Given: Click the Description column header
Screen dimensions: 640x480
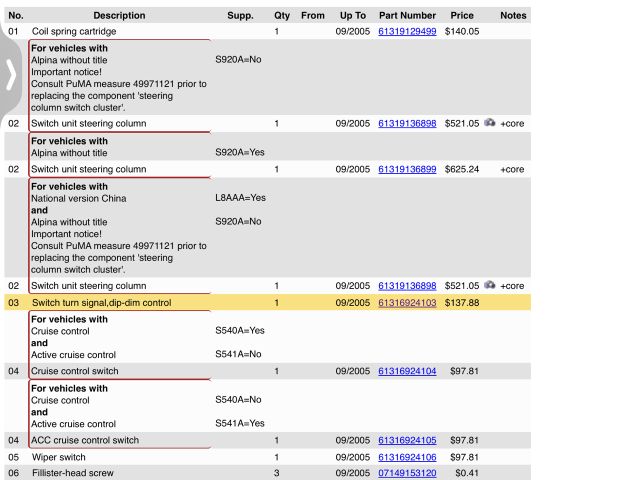Looking at the screenshot, I should tap(119, 16).
